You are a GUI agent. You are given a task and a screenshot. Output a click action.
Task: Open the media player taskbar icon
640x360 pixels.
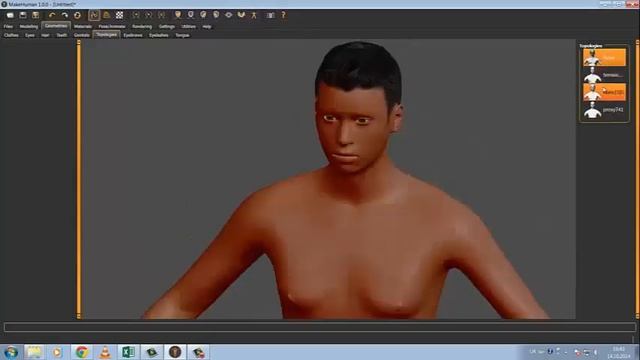point(57,352)
